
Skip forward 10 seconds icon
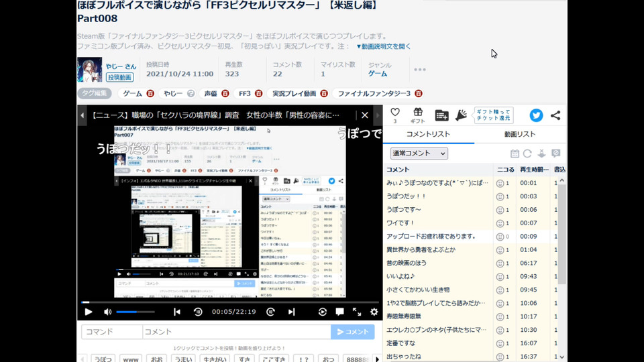(270, 312)
